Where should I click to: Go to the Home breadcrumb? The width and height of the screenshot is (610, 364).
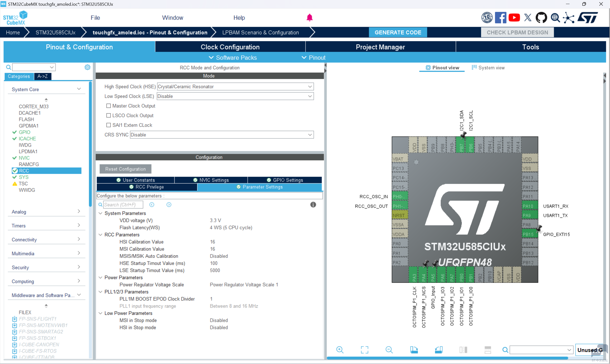[13, 32]
